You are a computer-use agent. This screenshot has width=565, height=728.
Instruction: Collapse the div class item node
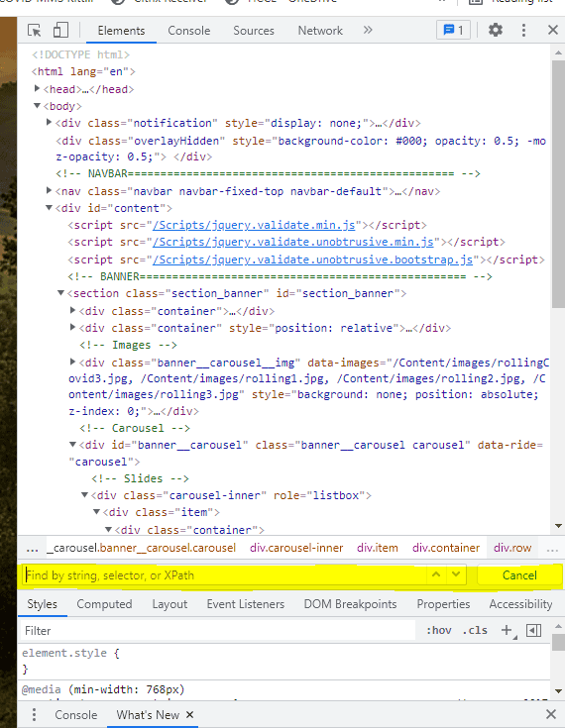point(97,512)
